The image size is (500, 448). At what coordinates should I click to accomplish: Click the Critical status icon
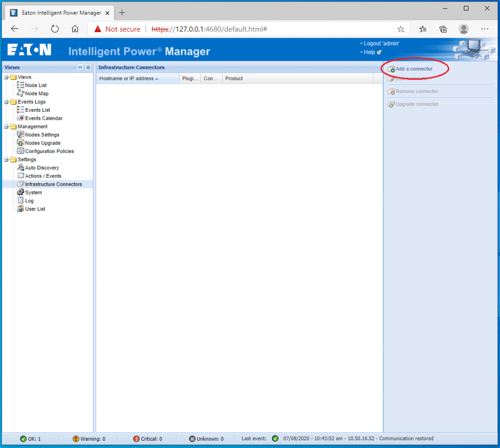[x=136, y=439]
